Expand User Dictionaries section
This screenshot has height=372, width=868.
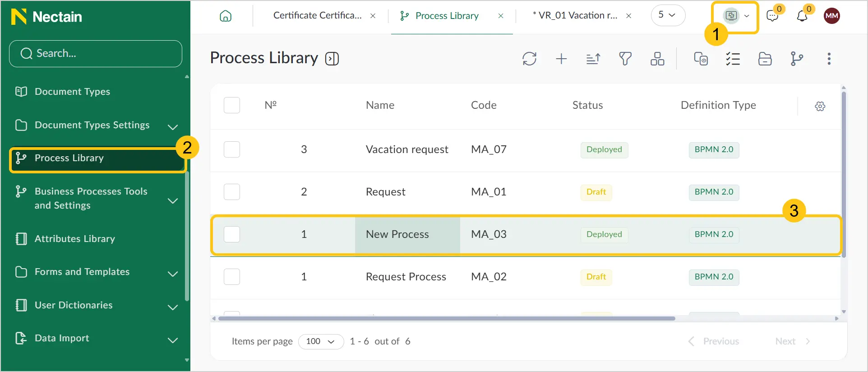pyautogui.click(x=173, y=307)
